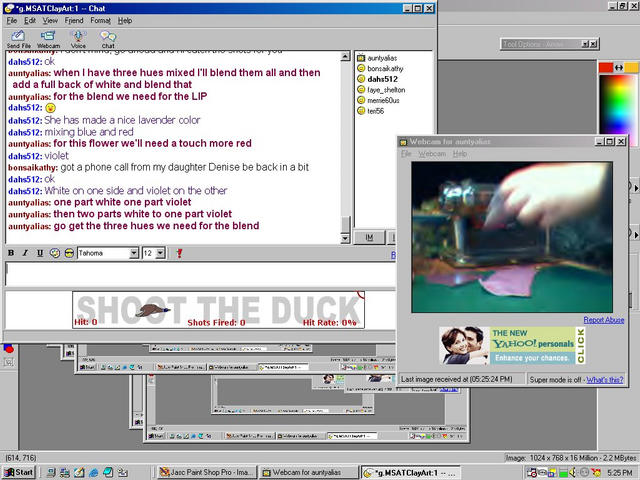
Task: Click the auntyalias webcam video image
Action: coord(512,237)
